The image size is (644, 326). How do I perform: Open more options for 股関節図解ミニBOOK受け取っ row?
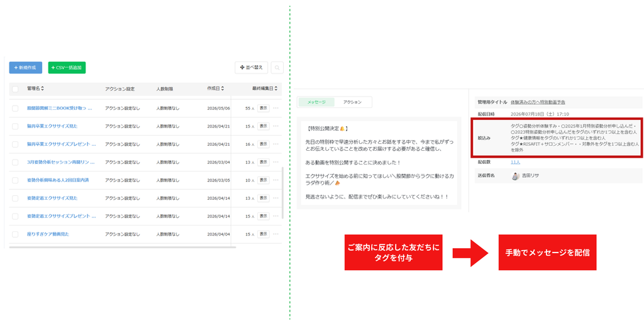point(275,108)
